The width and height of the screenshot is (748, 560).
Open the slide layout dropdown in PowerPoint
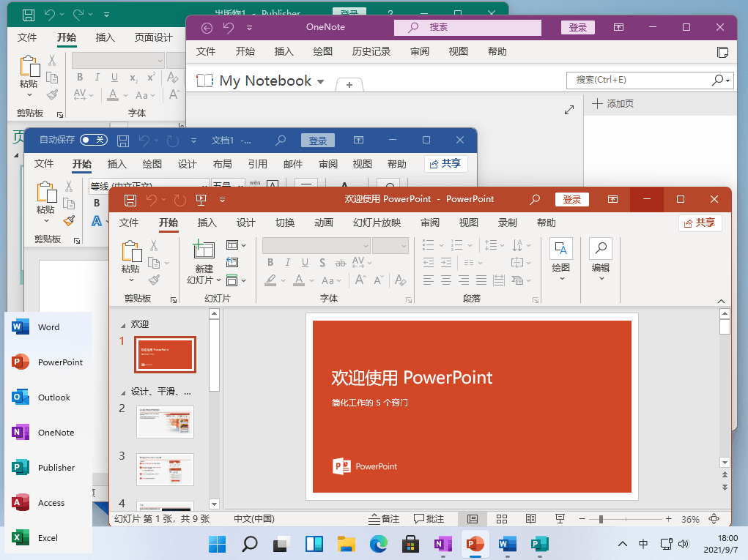tap(236, 245)
